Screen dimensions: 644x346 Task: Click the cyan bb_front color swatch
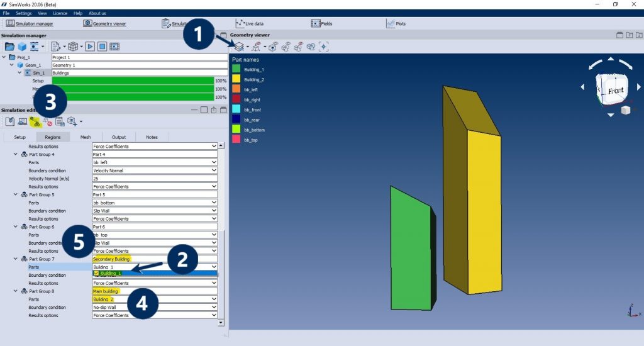pyautogui.click(x=236, y=109)
